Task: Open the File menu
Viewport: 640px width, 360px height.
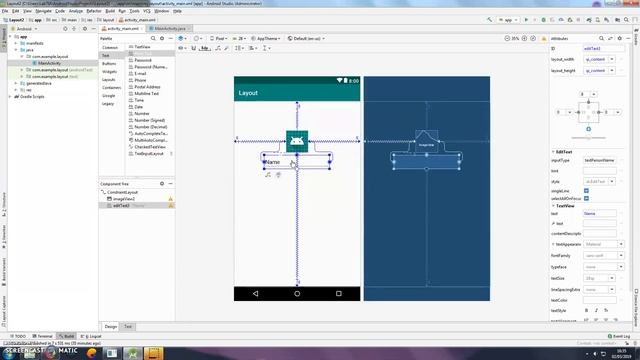Action: pyautogui.click(x=5, y=11)
